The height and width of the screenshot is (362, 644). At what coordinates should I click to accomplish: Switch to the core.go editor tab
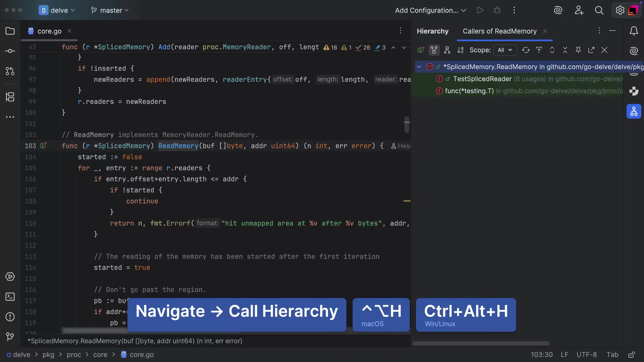[49, 31]
